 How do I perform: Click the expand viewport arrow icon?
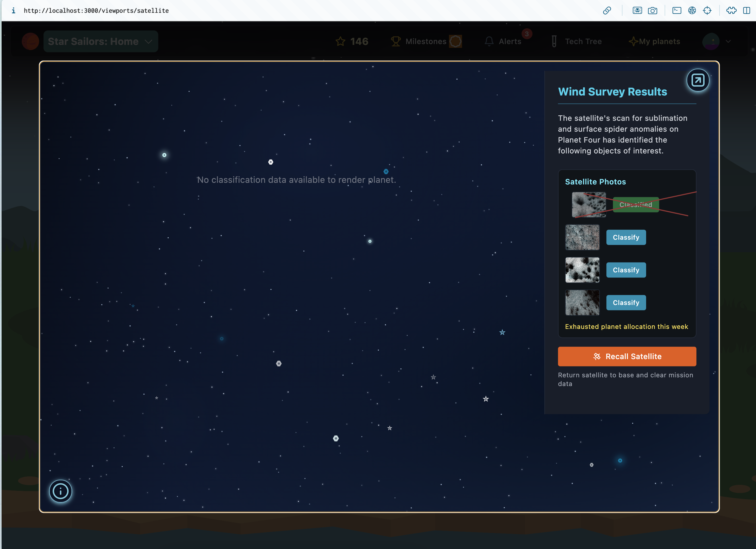coord(697,80)
